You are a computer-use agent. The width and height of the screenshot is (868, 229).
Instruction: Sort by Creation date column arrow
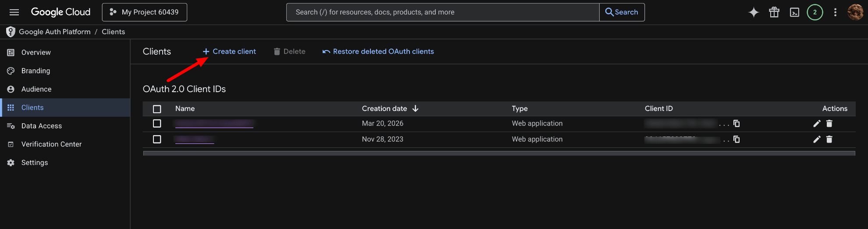(415, 109)
